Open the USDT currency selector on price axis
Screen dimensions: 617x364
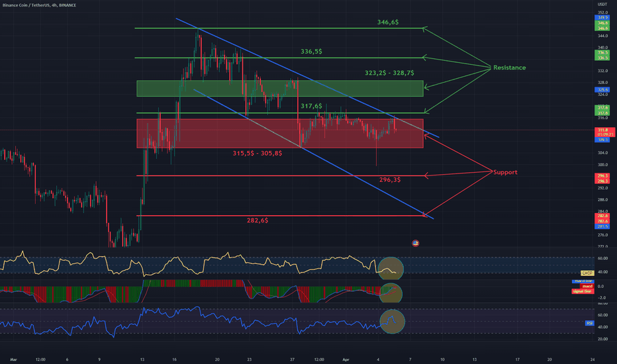[x=602, y=5]
